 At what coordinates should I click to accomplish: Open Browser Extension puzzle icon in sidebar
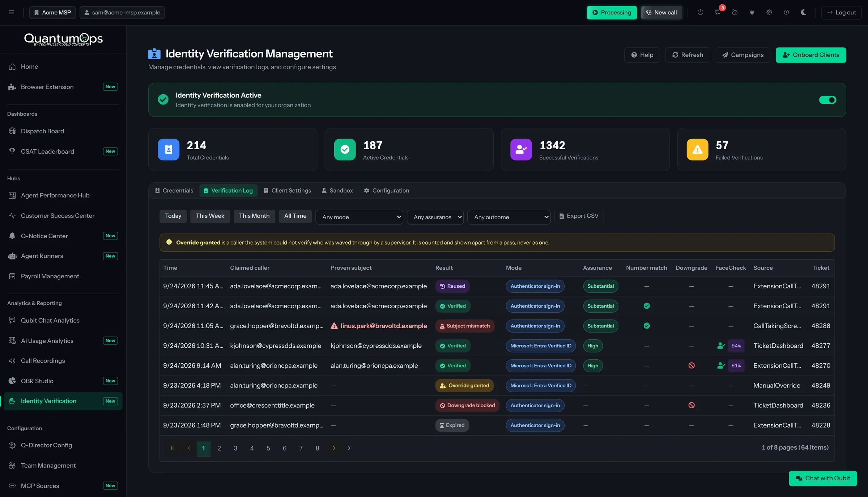(x=12, y=87)
